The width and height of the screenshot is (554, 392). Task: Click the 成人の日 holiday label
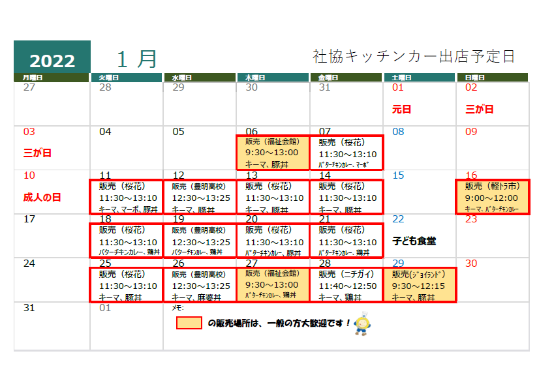[x=42, y=197]
